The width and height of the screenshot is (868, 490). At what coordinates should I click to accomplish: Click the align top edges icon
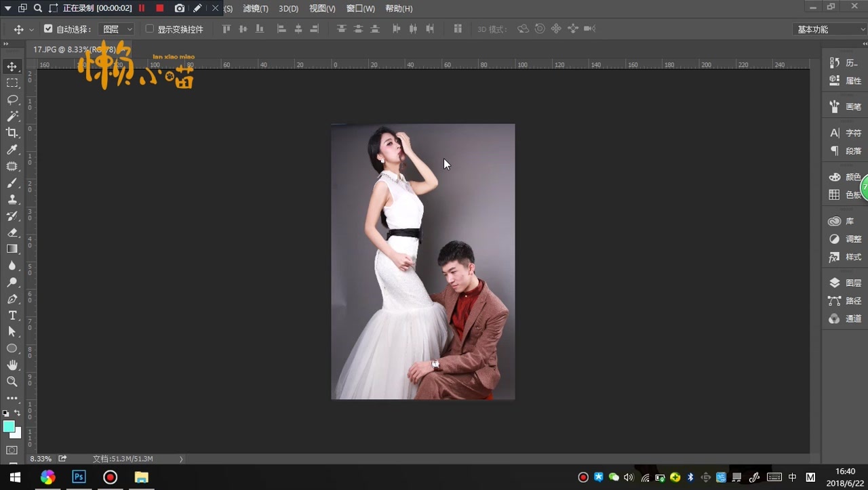click(x=226, y=29)
